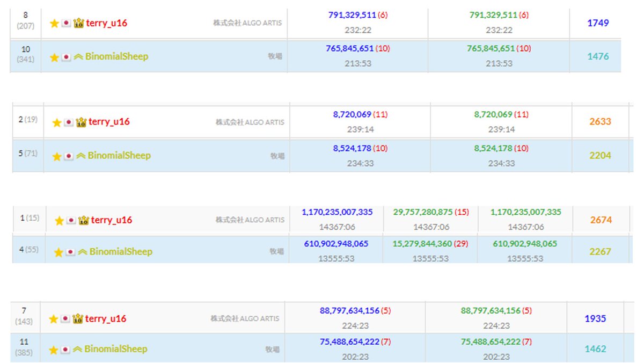Click the star next to BinomialSheep in rank 10 (341) row
644x363 pixels.
[x=54, y=57]
